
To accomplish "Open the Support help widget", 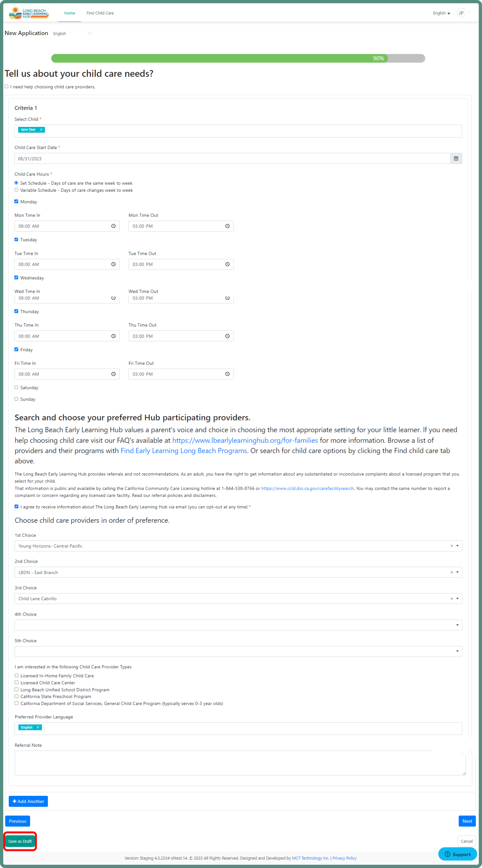I will coord(457,854).
